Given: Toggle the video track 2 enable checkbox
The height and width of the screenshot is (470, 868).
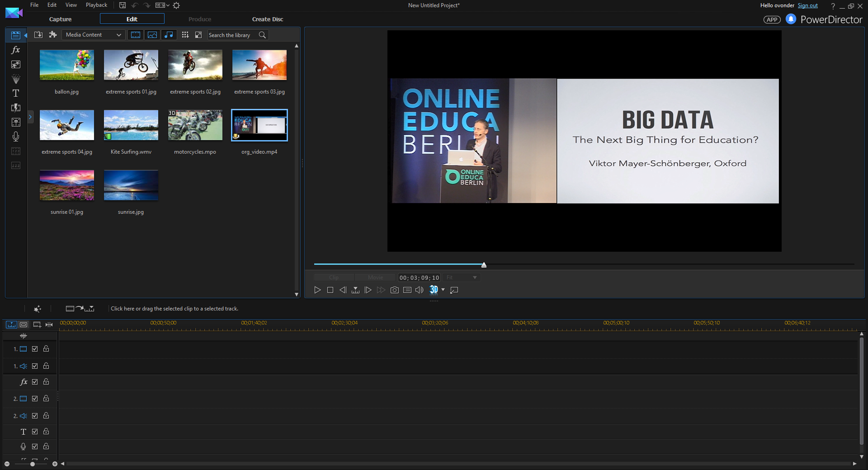Looking at the screenshot, I should pos(35,399).
